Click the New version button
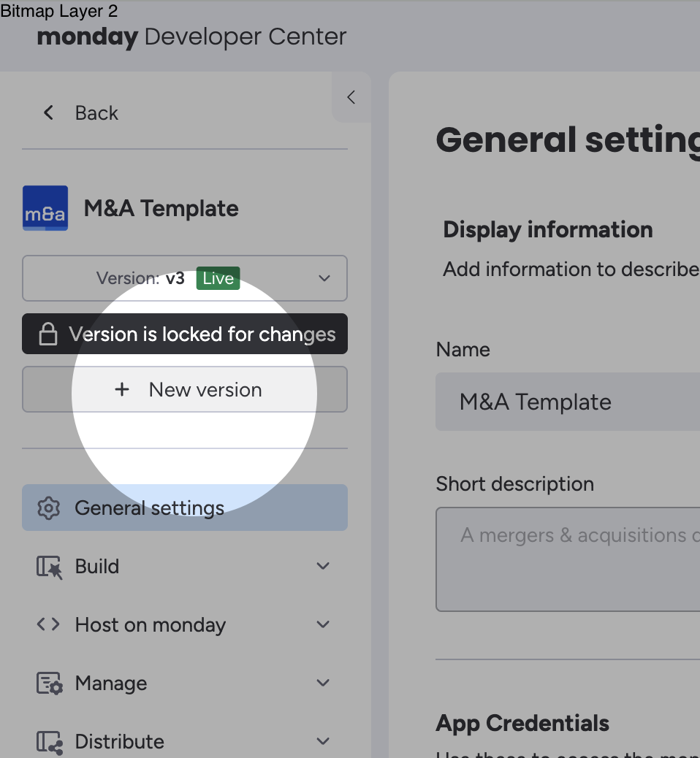700x758 pixels. click(185, 389)
